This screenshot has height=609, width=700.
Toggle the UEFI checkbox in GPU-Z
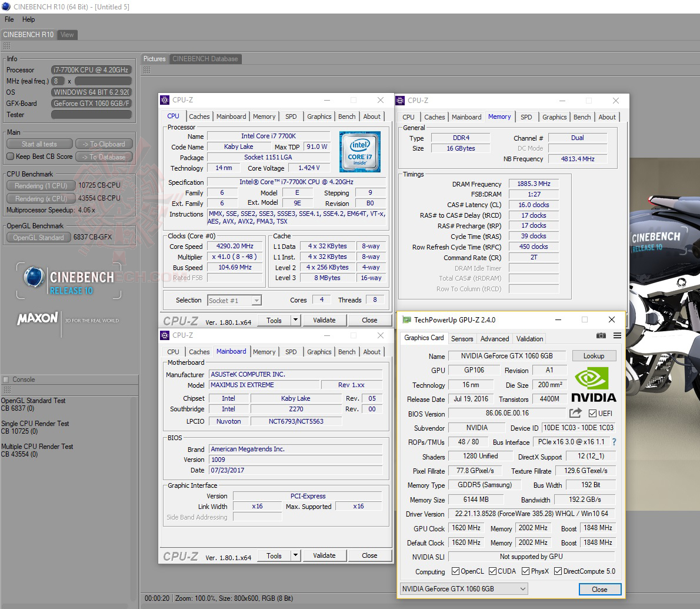pos(591,413)
